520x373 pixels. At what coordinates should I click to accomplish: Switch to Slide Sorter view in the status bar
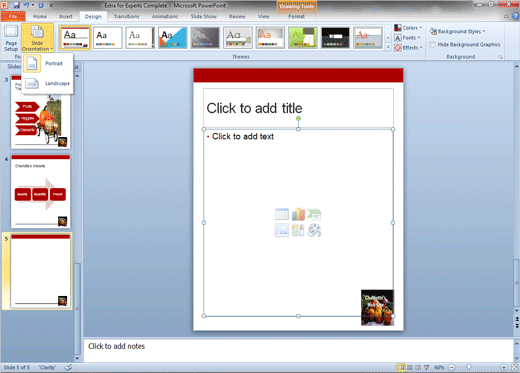coord(410,367)
